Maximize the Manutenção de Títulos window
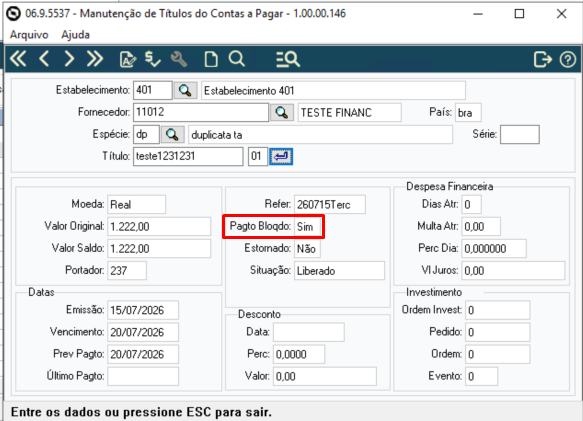This screenshot has height=421, width=583. coord(519,14)
